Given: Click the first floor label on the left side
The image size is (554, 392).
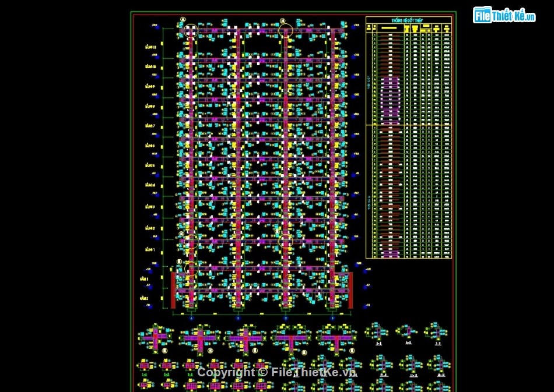Looking at the screenshot, I should (x=150, y=249).
